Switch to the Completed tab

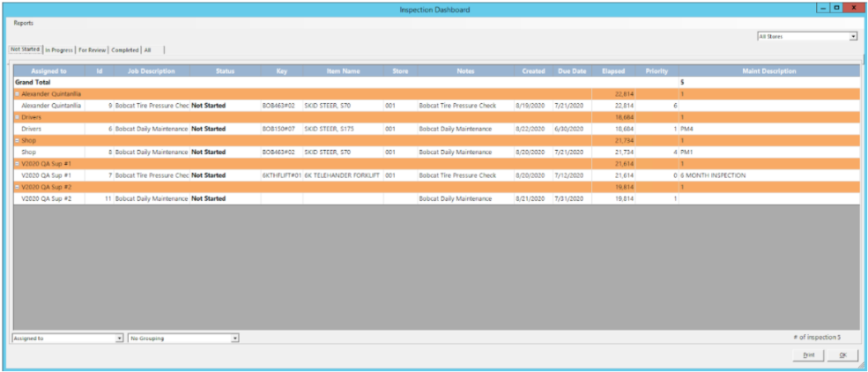click(x=124, y=50)
